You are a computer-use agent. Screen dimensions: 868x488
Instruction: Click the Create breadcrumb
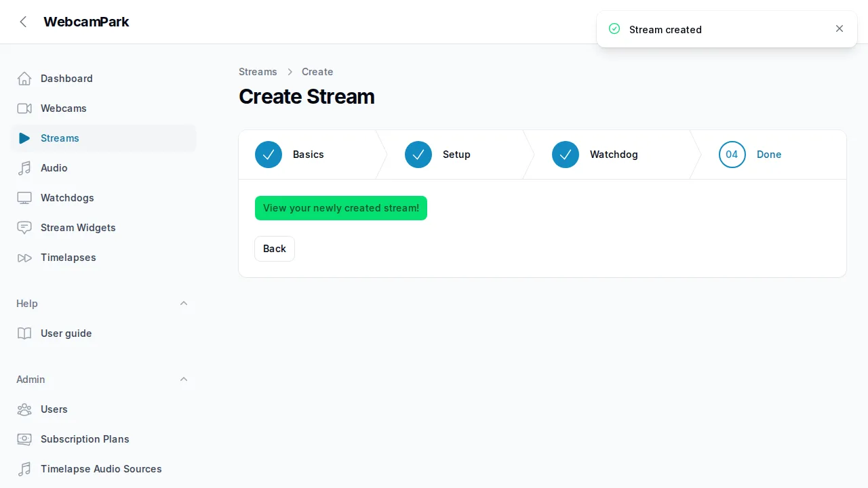coord(317,72)
